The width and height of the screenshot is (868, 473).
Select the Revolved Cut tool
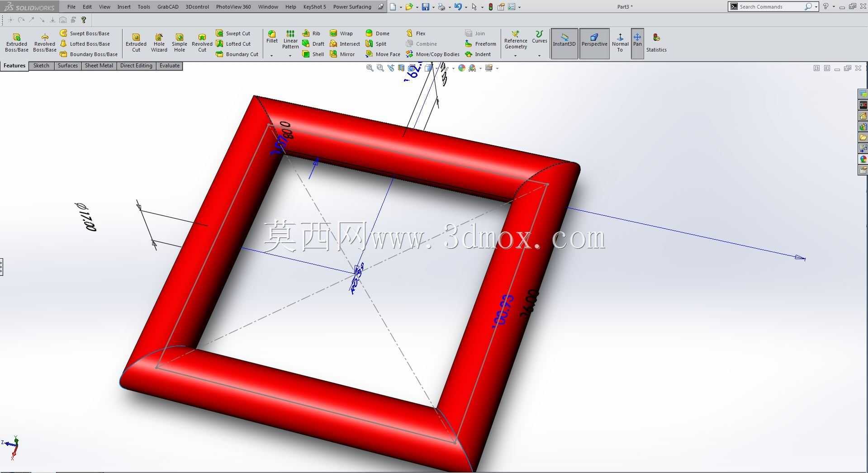coord(202,43)
